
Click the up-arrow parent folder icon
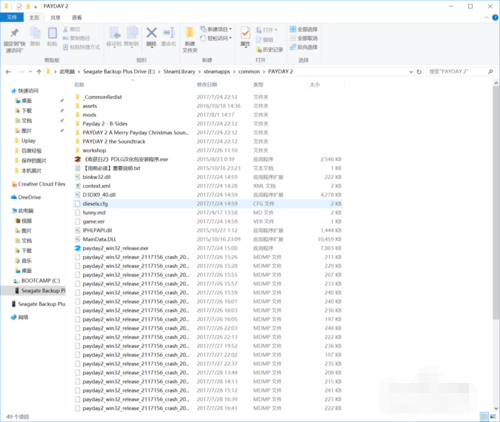tap(39, 72)
